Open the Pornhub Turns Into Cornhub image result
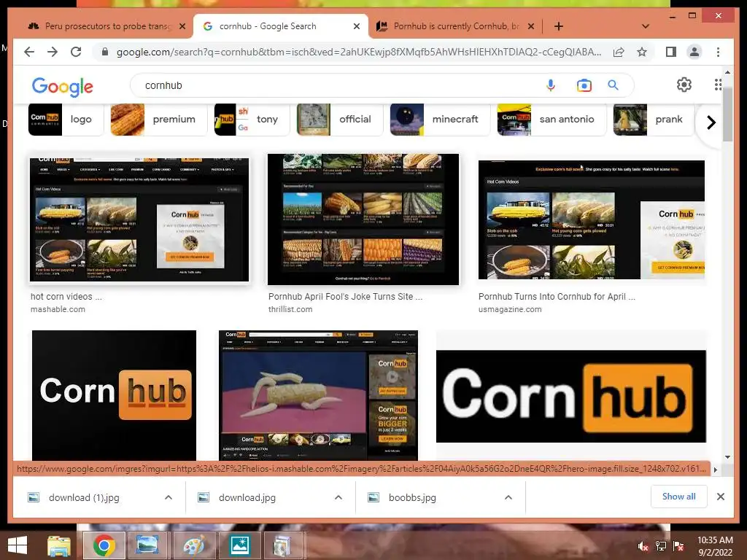This screenshot has width=747, height=560. tap(591, 219)
